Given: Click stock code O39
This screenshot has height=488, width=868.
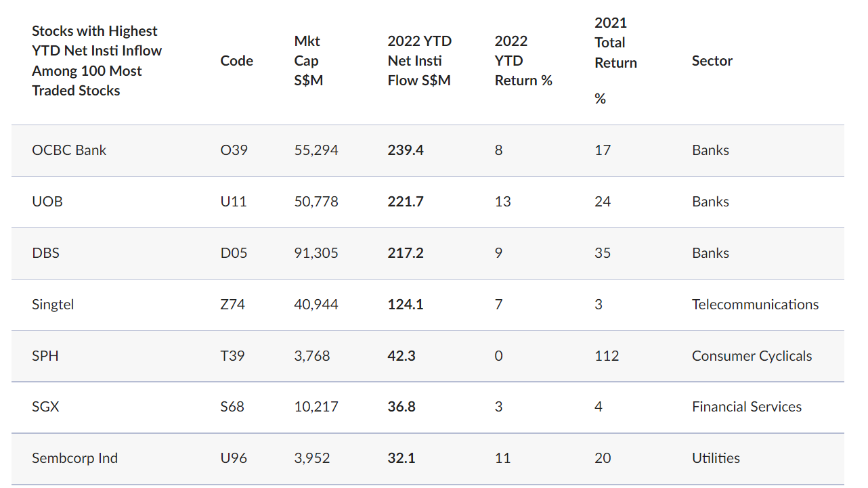Looking at the screenshot, I should (x=234, y=150).
